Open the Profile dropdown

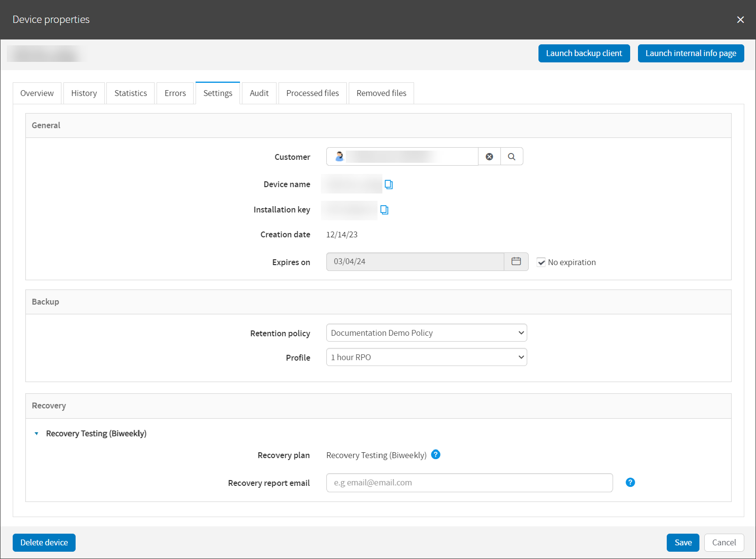click(x=426, y=357)
